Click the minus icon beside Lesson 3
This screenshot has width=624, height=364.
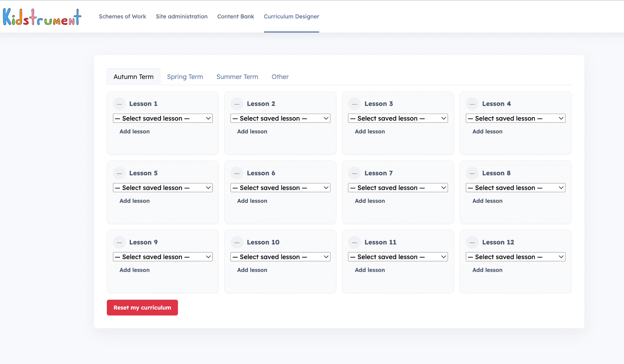pyautogui.click(x=355, y=104)
